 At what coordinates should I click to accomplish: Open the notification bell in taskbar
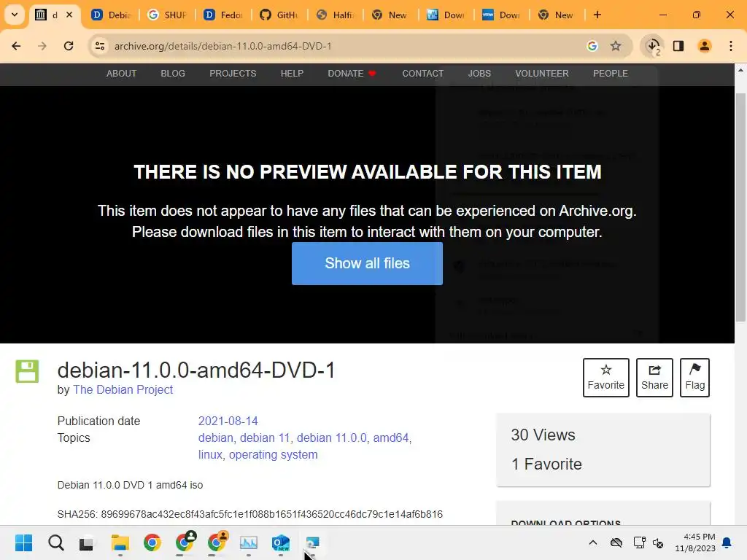coord(727,542)
